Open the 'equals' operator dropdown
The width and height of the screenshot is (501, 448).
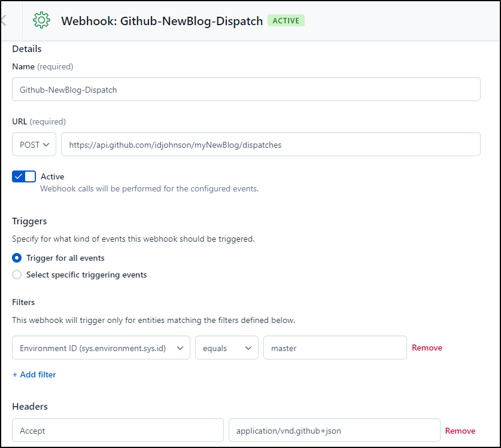[227, 348]
